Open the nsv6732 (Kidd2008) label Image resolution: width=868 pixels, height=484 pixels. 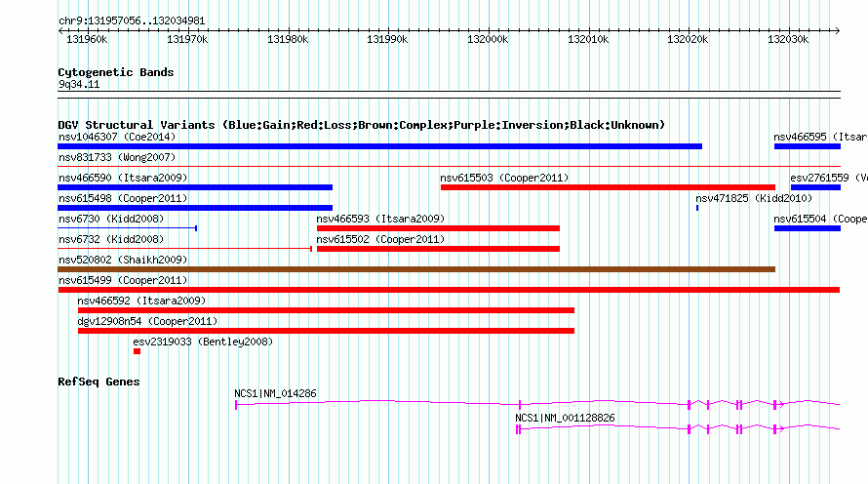[111, 239]
